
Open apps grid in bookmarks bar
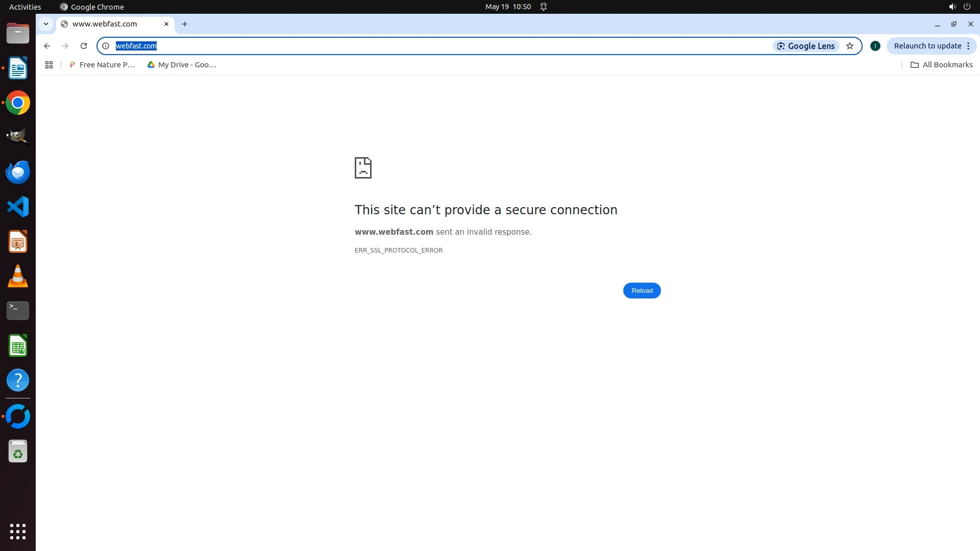click(x=49, y=65)
